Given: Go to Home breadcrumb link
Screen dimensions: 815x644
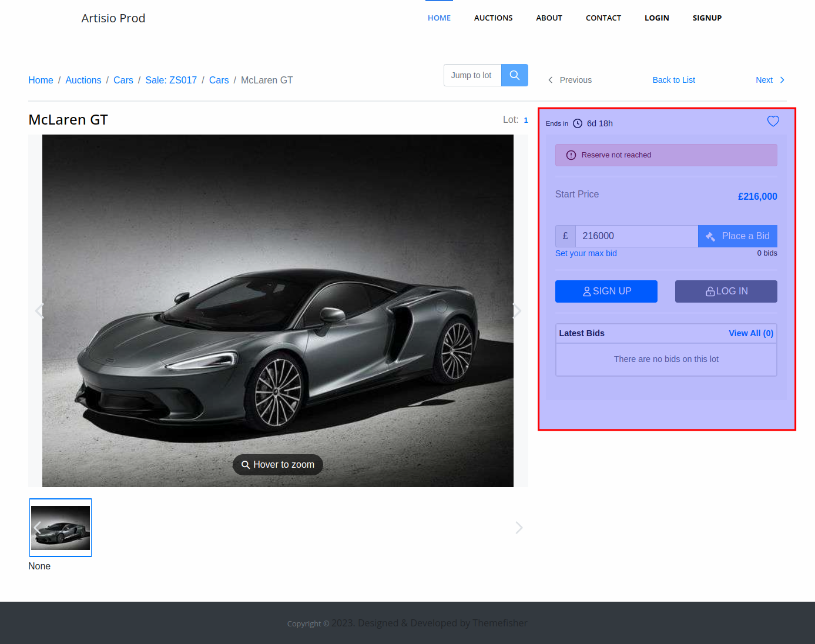Looking at the screenshot, I should [x=41, y=80].
